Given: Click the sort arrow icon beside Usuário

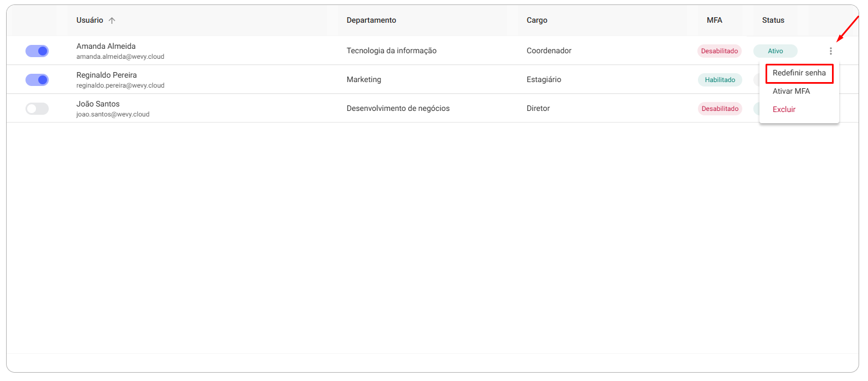Looking at the screenshot, I should 112,21.
